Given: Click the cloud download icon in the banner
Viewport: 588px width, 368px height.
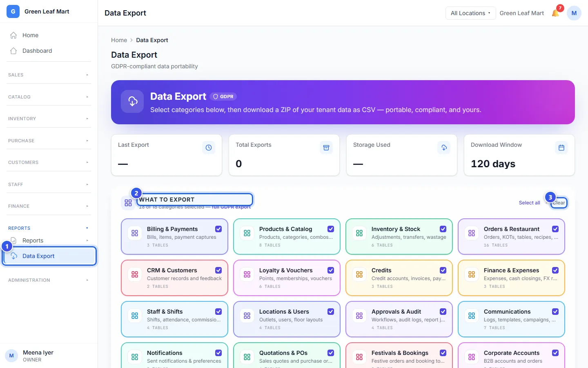Looking at the screenshot, I should coord(132,101).
